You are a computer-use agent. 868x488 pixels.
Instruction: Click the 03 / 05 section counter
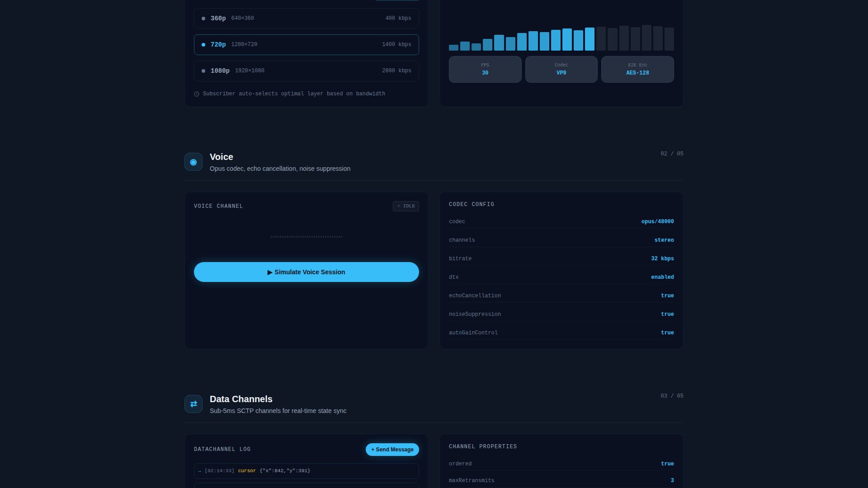[672, 396]
